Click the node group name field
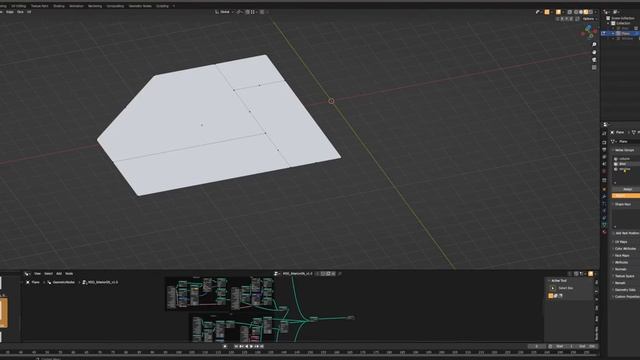Viewport: 640px width, 360px height. click(298, 273)
